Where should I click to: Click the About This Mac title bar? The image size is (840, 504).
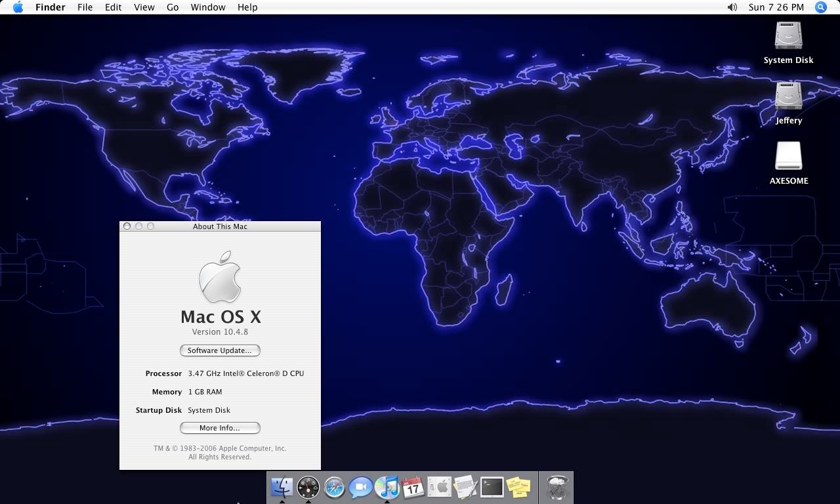220,226
